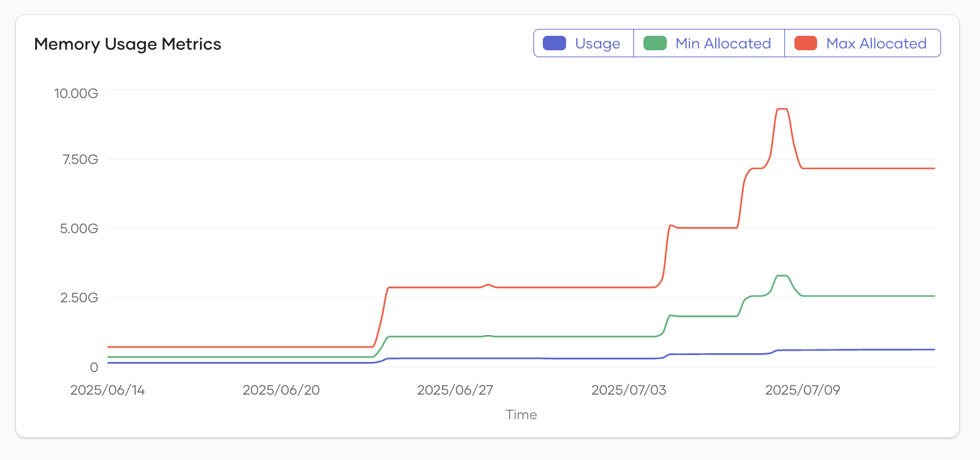This screenshot has height=460, width=980.
Task: Click the 5.00G y-axis tick label
Action: tap(79, 229)
